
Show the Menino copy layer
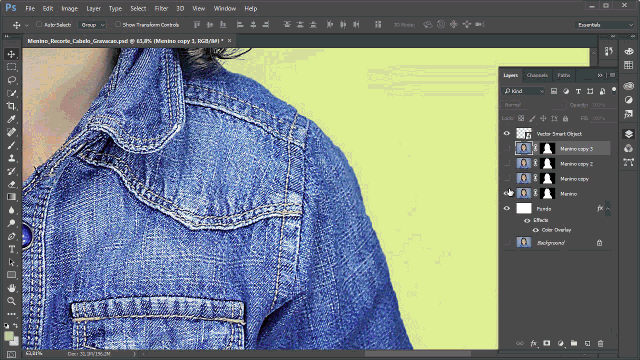coord(507,178)
